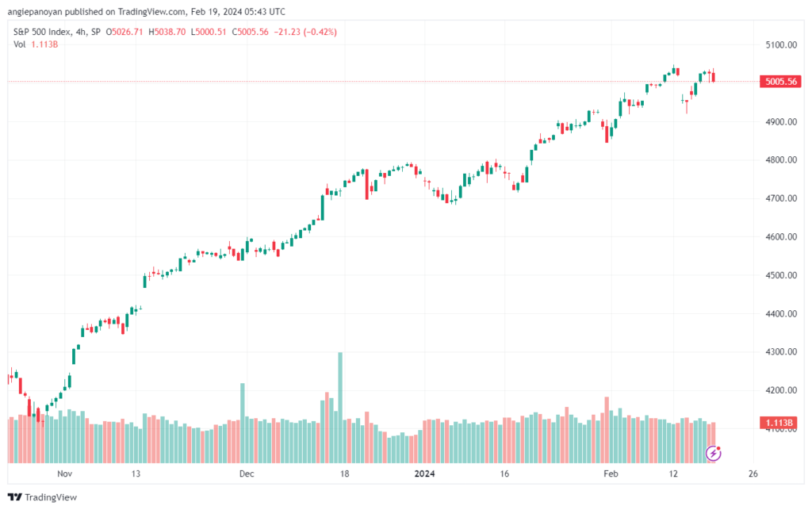Click the 5100.00 price axis label

pyautogui.click(x=781, y=45)
